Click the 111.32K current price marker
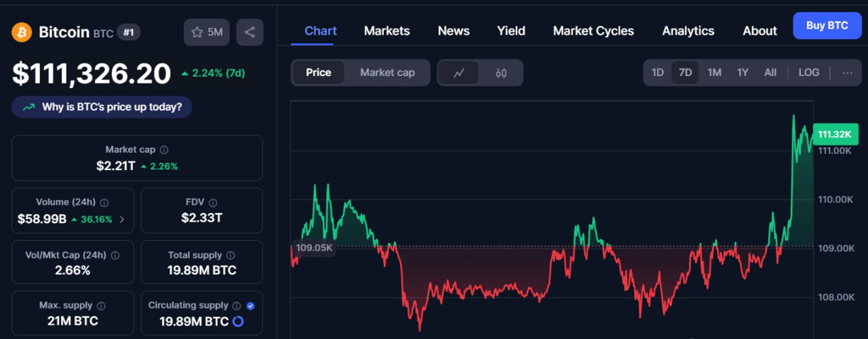The width and height of the screenshot is (868, 339). [834, 134]
